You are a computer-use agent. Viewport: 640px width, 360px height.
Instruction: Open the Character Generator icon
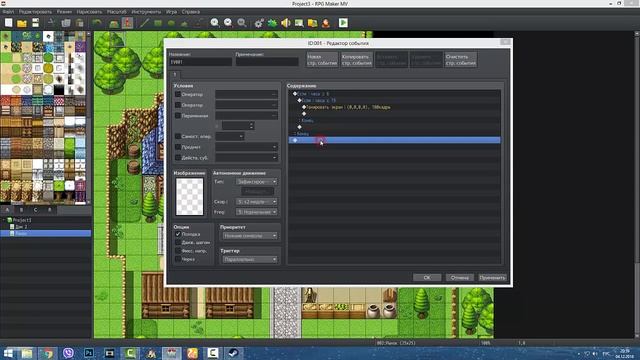click(x=326, y=23)
